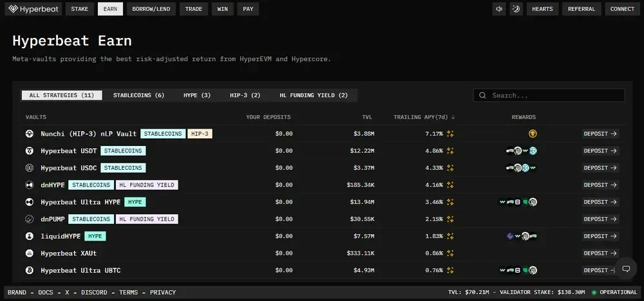Click reward icons in Ultra HYPE row
This screenshot has width=644, height=301.
(518, 202)
